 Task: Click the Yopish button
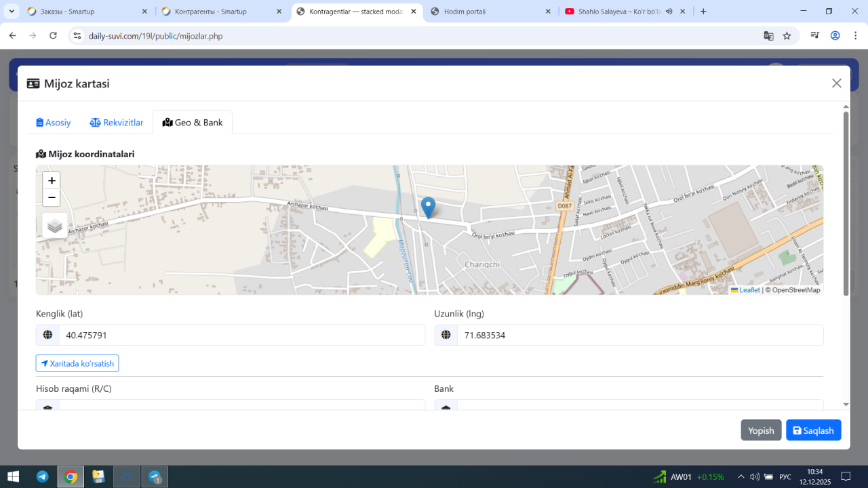761,430
